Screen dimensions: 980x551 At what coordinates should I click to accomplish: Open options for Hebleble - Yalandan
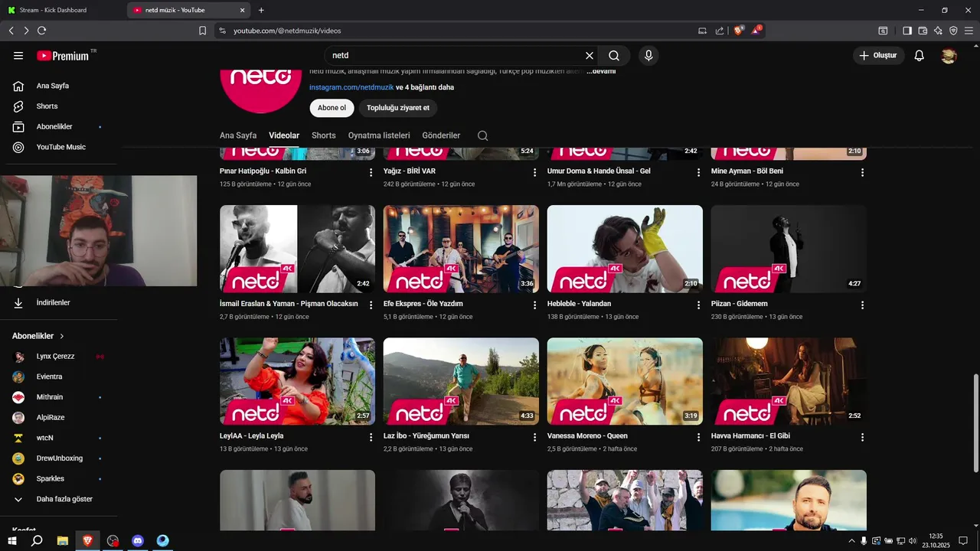point(699,305)
